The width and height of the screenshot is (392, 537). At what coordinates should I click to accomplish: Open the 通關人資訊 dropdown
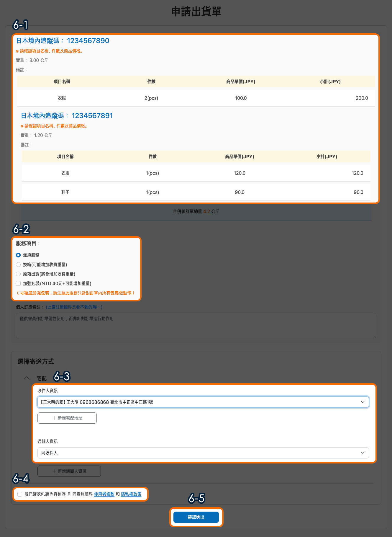(203, 453)
